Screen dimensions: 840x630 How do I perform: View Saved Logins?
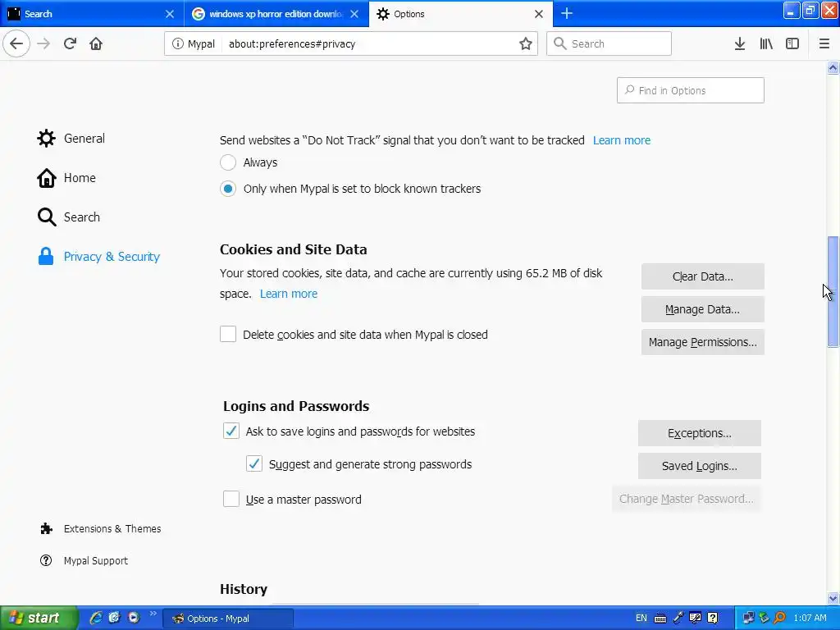(699, 466)
